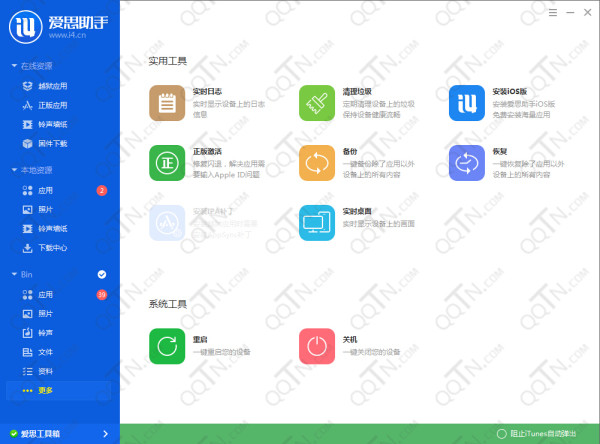Expand the 爱思工具箱 chevron arrow
The width and height of the screenshot is (600, 444).
(106, 434)
